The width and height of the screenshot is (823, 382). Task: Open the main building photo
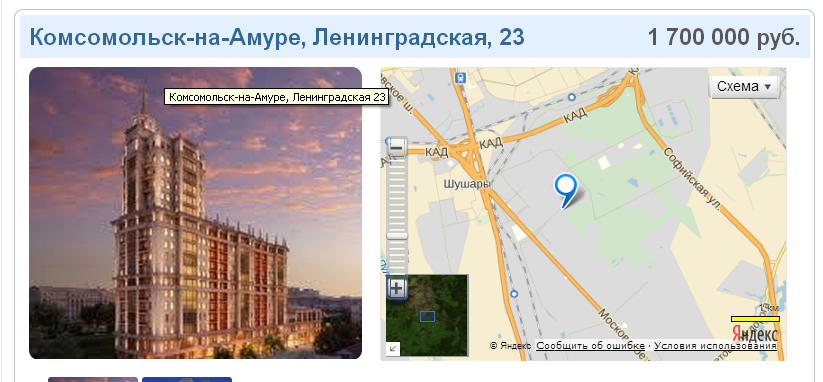point(195,213)
